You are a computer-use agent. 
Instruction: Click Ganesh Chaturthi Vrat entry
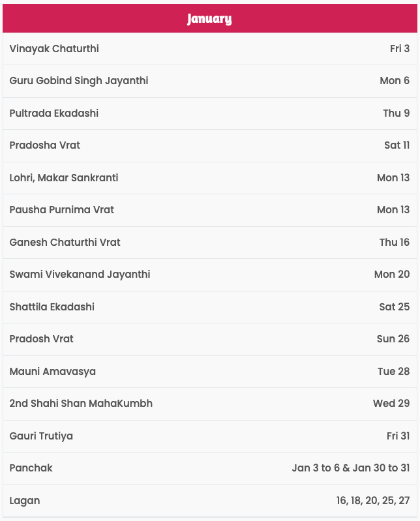pos(209,243)
